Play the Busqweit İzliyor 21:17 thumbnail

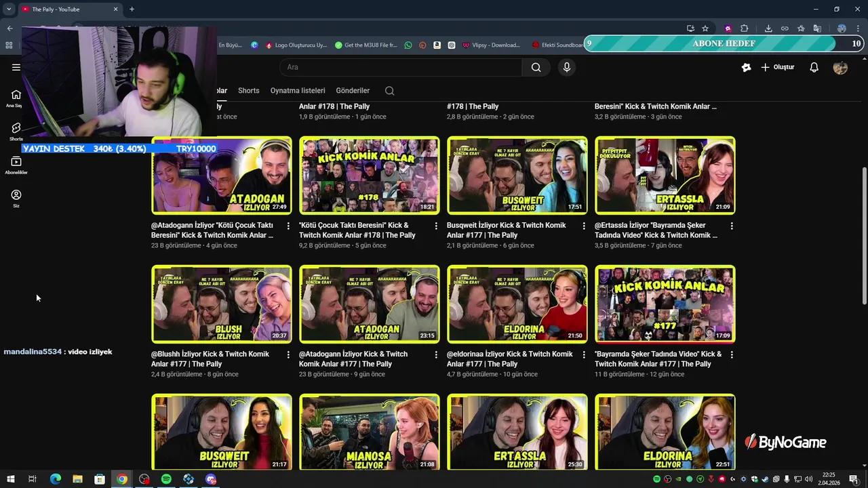click(x=222, y=432)
